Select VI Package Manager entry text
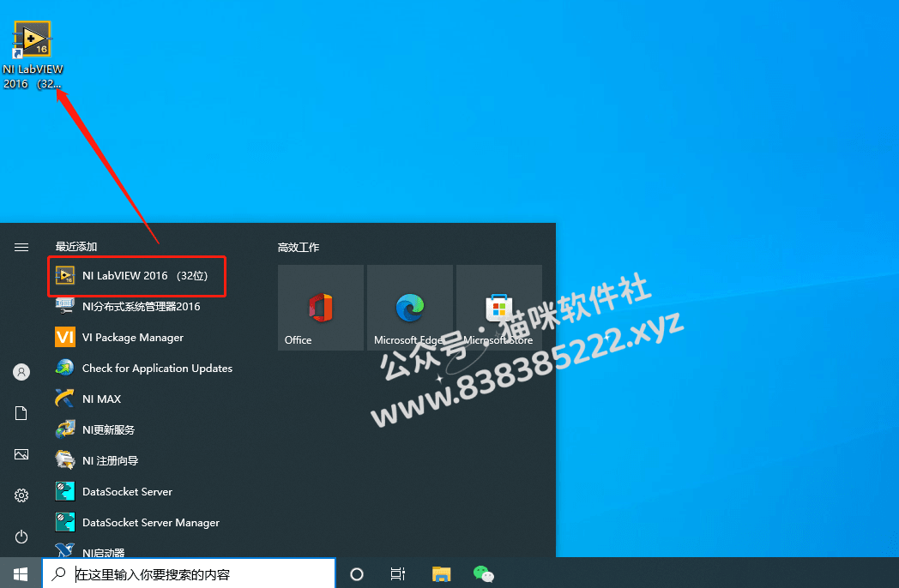The image size is (899, 588). (x=133, y=338)
